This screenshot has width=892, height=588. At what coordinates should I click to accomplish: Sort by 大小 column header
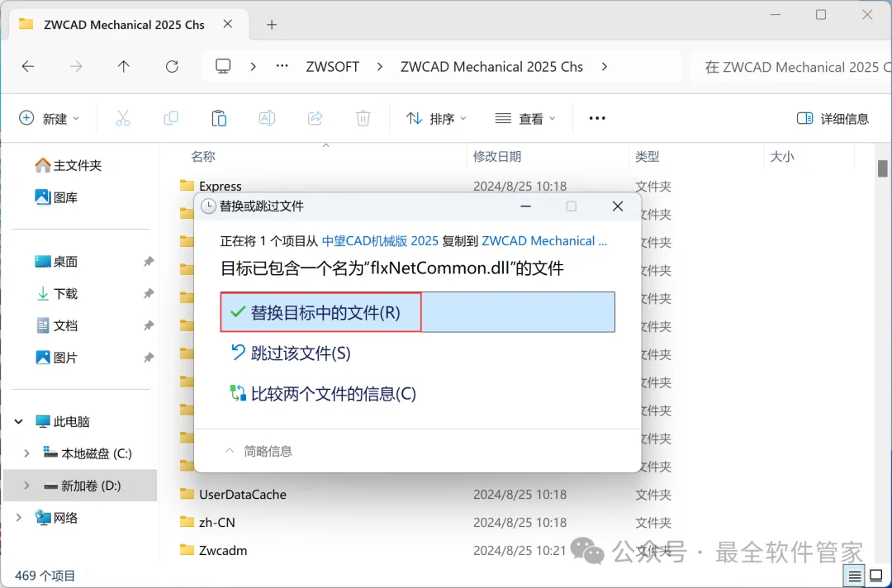click(782, 156)
